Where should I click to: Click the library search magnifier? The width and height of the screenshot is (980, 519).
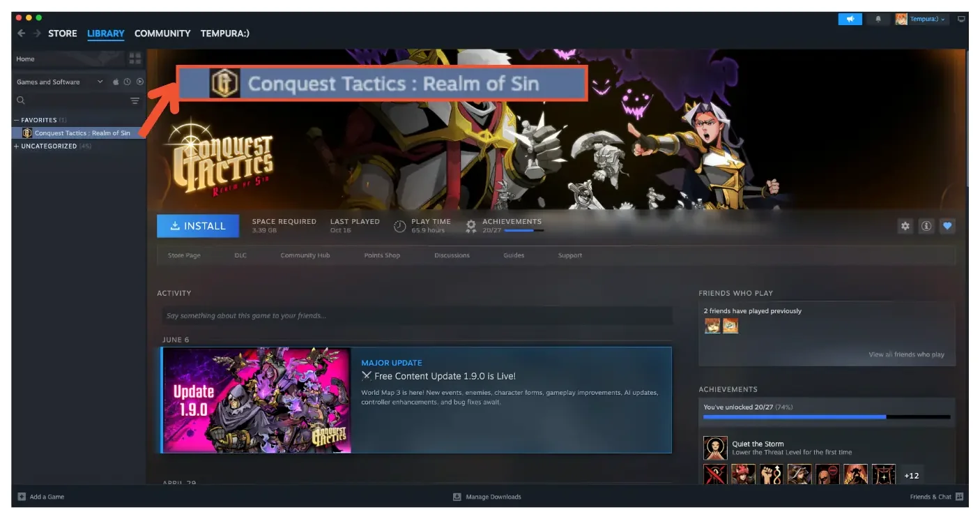pos(21,101)
